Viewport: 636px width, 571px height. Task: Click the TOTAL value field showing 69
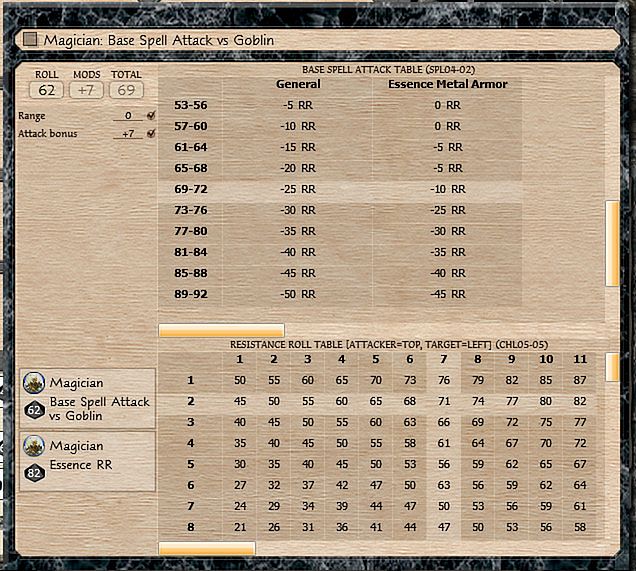pyautogui.click(x=126, y=90)
